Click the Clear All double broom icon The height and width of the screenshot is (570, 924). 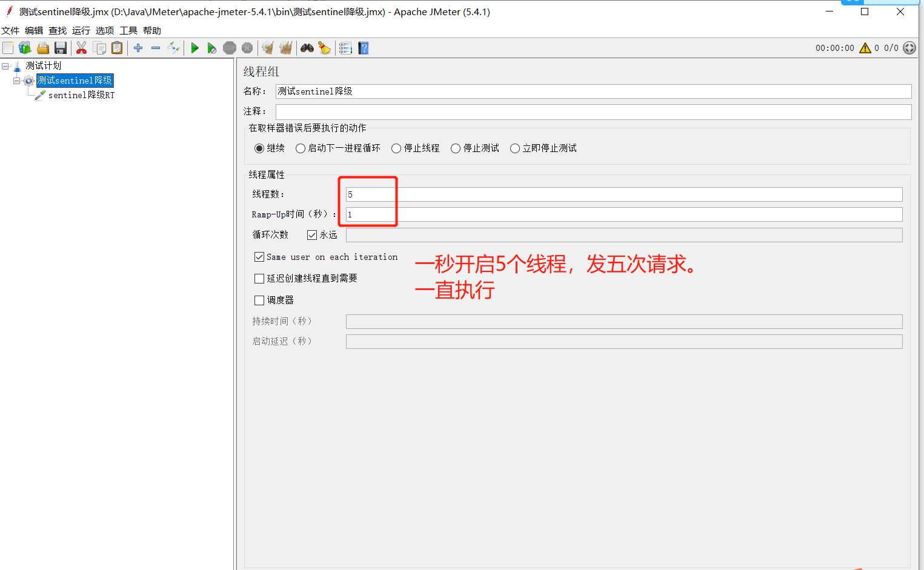pyautogui.click(x=286, y=48)
